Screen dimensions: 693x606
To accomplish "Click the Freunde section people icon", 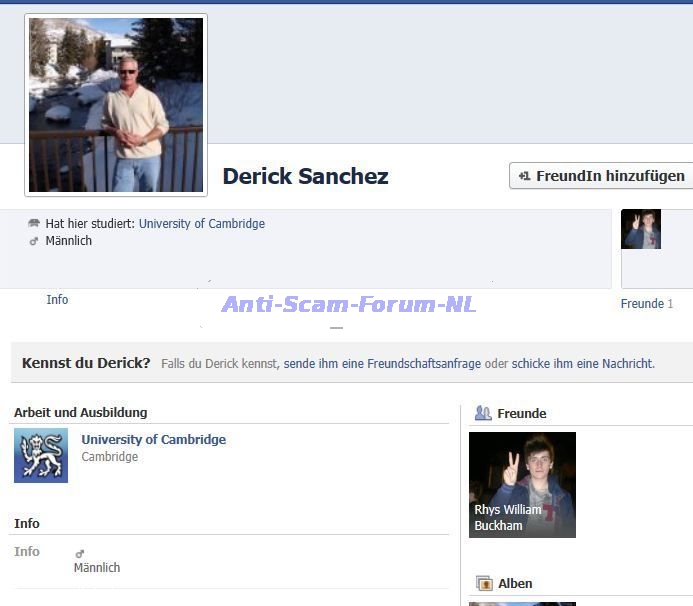I will click(x=483, y=413).
